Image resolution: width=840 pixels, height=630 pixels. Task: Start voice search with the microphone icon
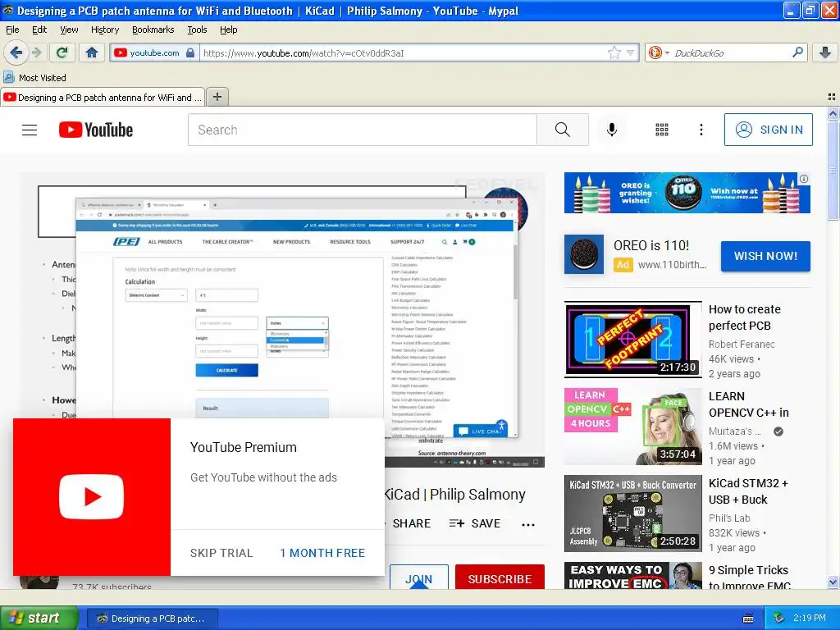point(612,130)
